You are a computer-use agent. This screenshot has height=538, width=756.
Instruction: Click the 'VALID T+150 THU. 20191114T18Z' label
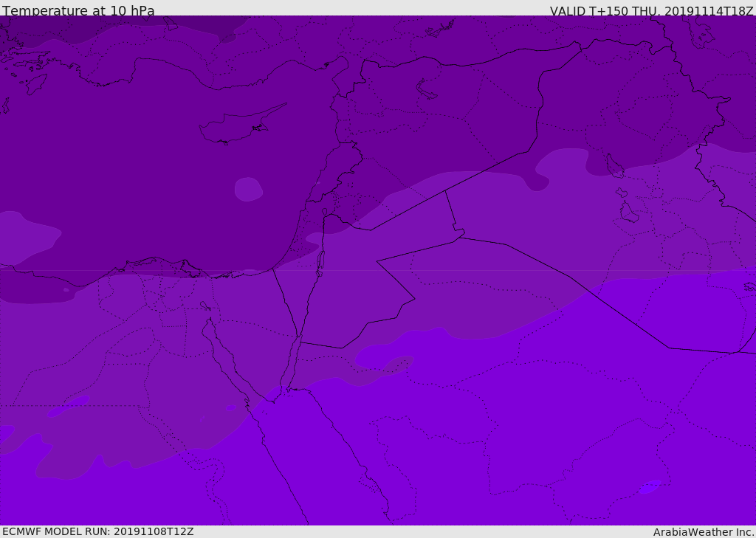(652, 11)
